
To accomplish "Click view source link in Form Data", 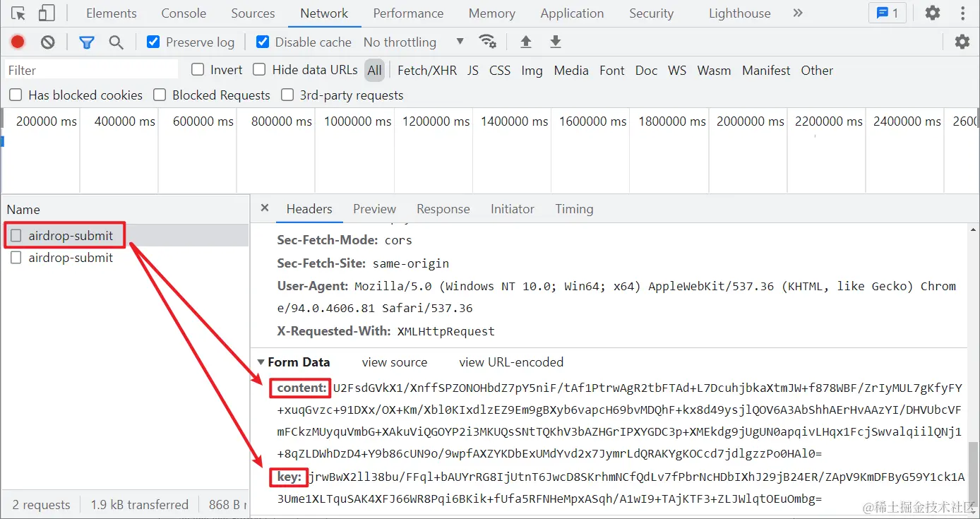I will 395,362.
